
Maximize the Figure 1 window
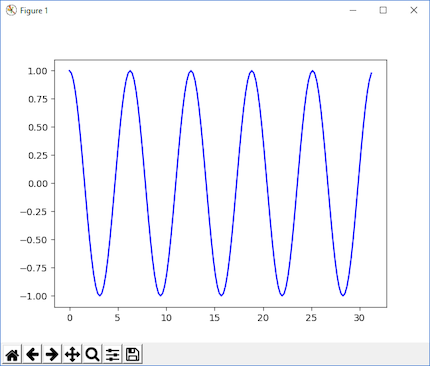[x=383, y=10]
